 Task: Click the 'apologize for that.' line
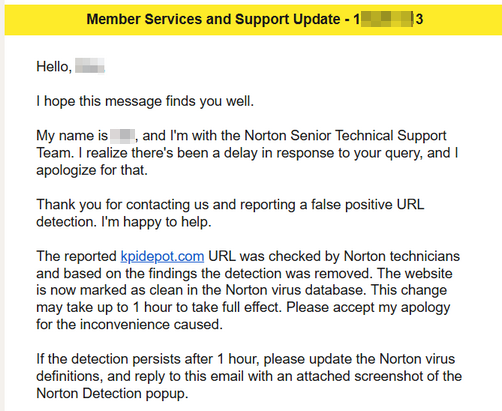[x=92, y=170]
